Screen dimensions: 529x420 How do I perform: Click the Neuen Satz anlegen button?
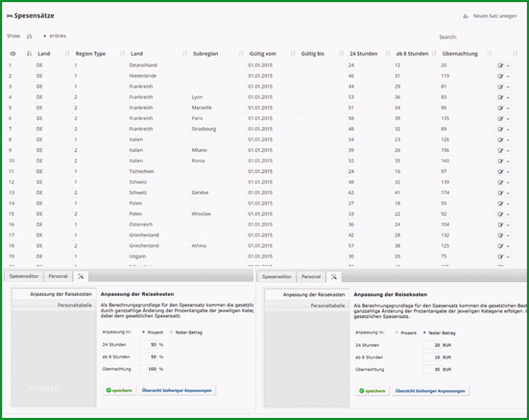[490, 16]
